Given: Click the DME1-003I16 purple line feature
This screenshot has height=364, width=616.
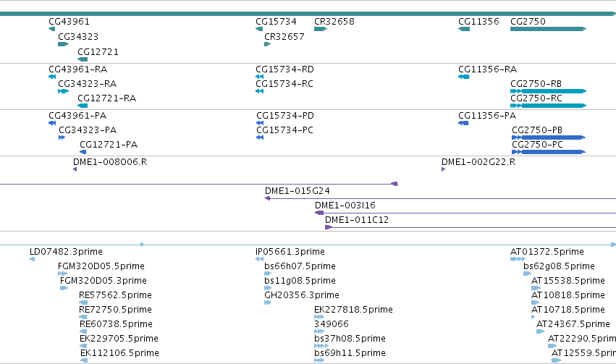Looking at the screenshot, I should (465, 213).
